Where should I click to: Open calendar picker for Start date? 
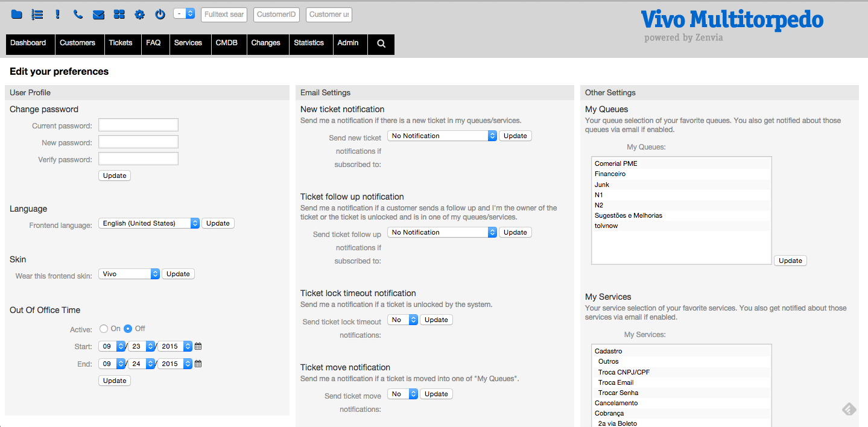click(x=198, y=347)
